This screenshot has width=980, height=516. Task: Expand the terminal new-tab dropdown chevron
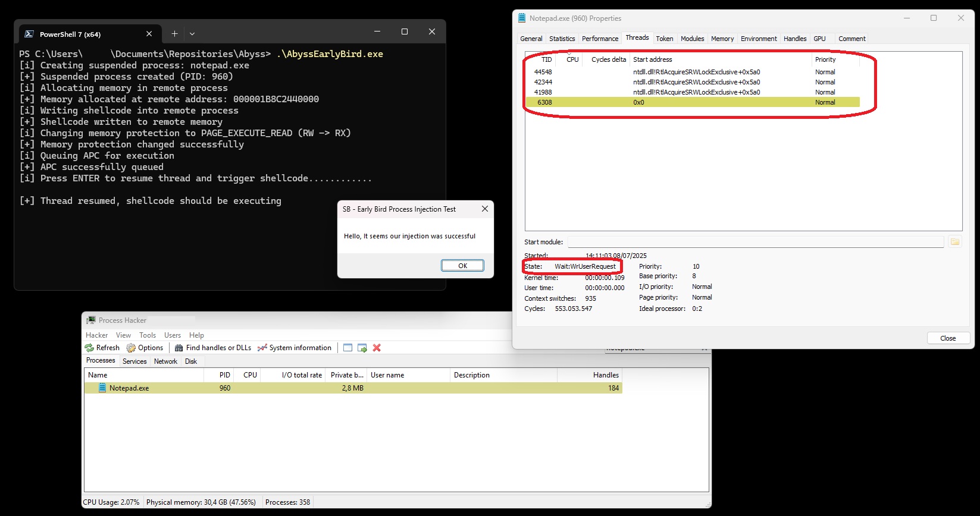[192, 34]
